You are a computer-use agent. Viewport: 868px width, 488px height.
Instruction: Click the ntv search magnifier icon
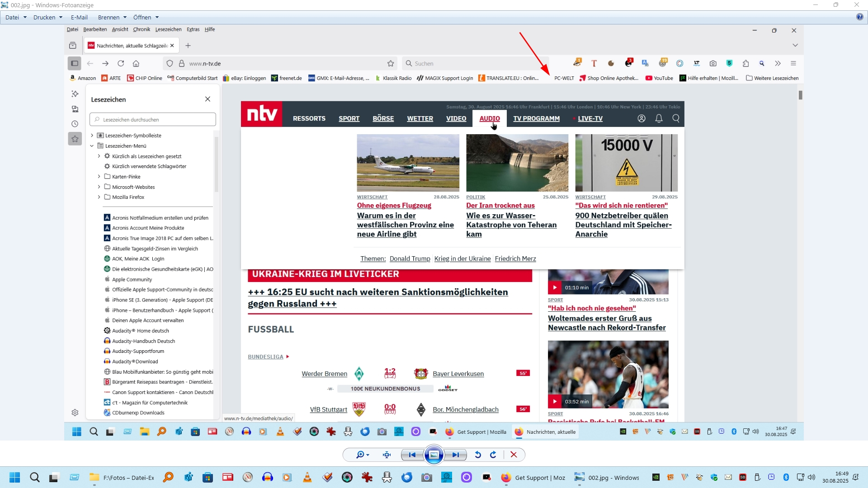(x=676, y=118)
